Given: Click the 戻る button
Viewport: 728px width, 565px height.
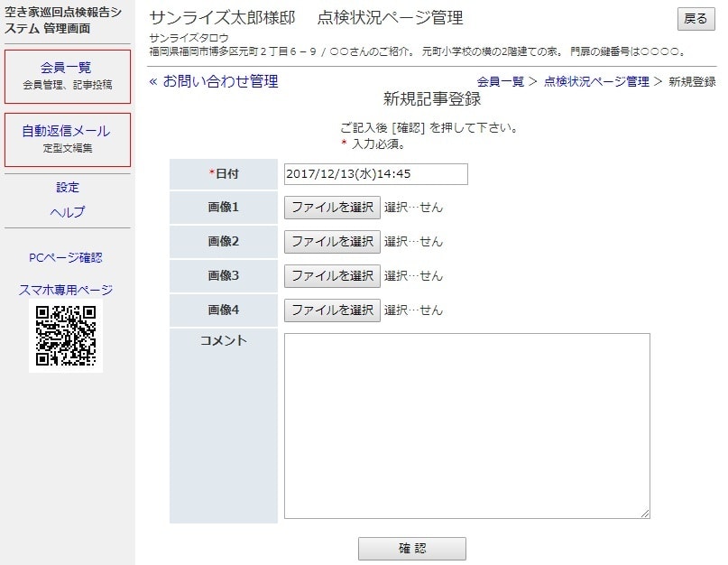Looking at the screenshot, I should point(696,18).
